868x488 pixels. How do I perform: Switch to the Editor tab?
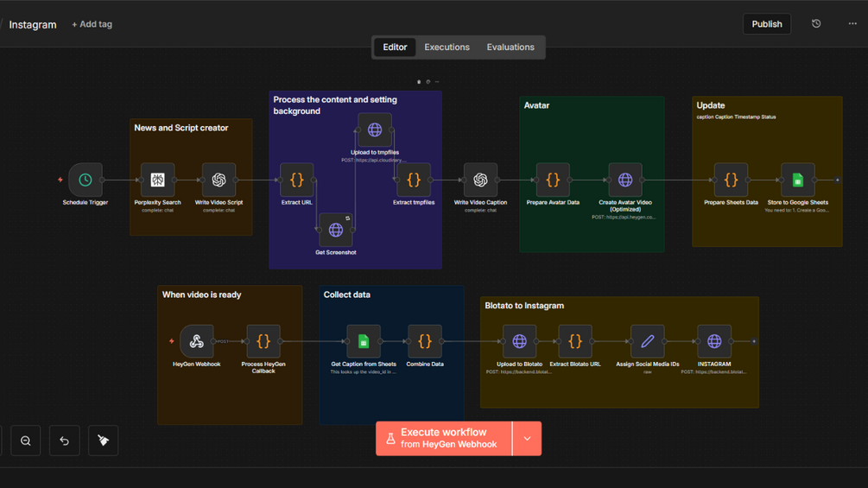[x=395, y=47]
